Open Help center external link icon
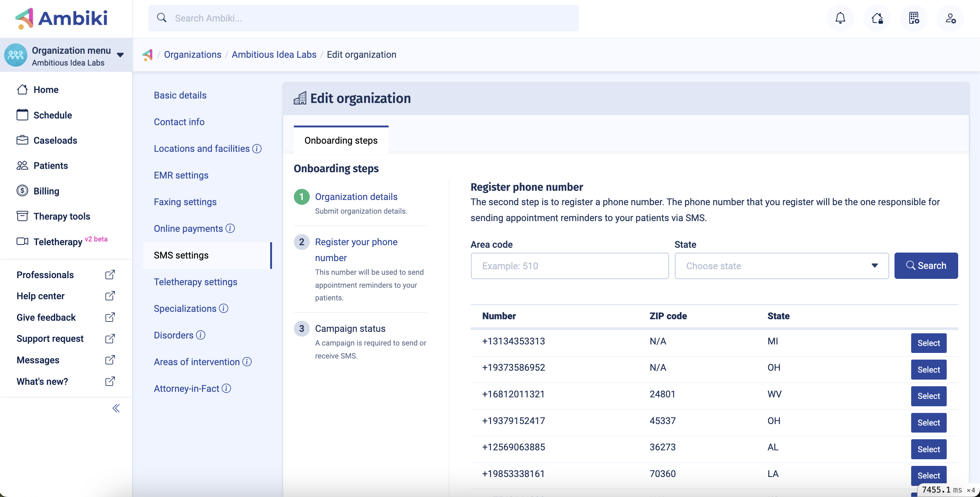 pyautogui.click(x=110, y=296)
